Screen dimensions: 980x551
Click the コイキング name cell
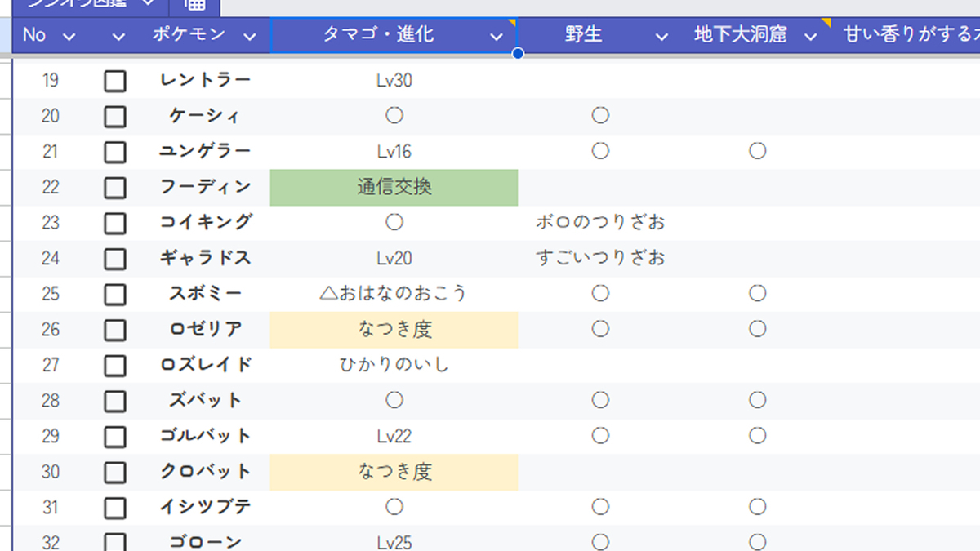pos(206,223)
